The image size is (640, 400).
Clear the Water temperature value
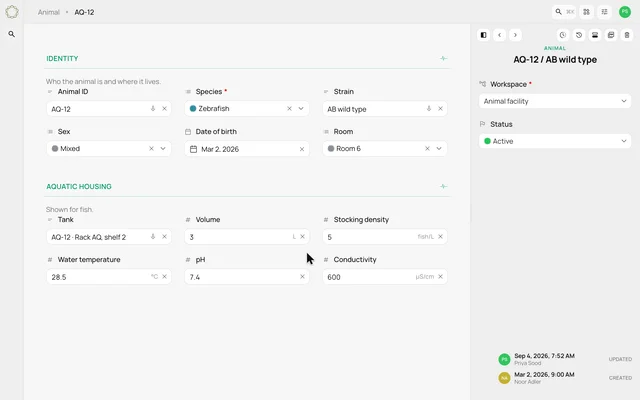pyautogui.click(x=164, y=276)
